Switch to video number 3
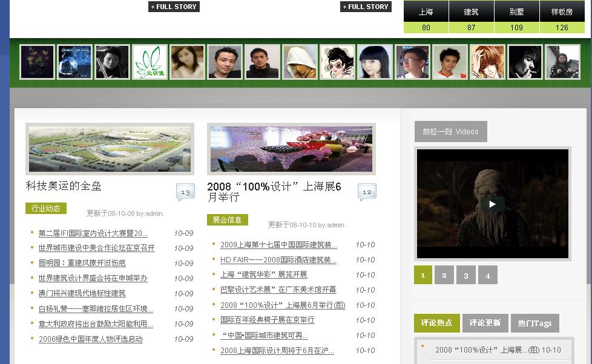The width and height of the screenshot is (592, 364). 466,275
